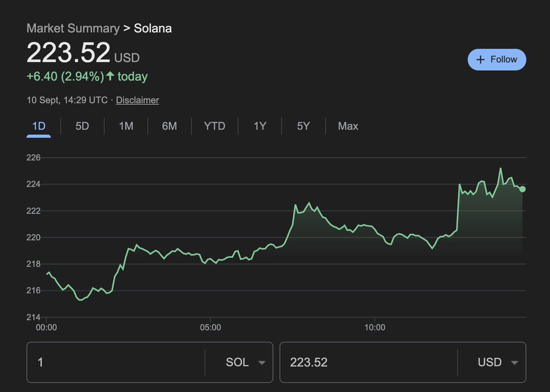Click the Solana breadcrumb label

tap(153, 28)
